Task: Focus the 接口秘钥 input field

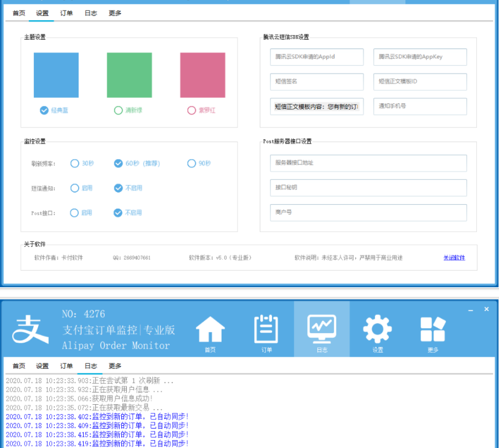Action: pyautogui.click(x=369, y=188)
